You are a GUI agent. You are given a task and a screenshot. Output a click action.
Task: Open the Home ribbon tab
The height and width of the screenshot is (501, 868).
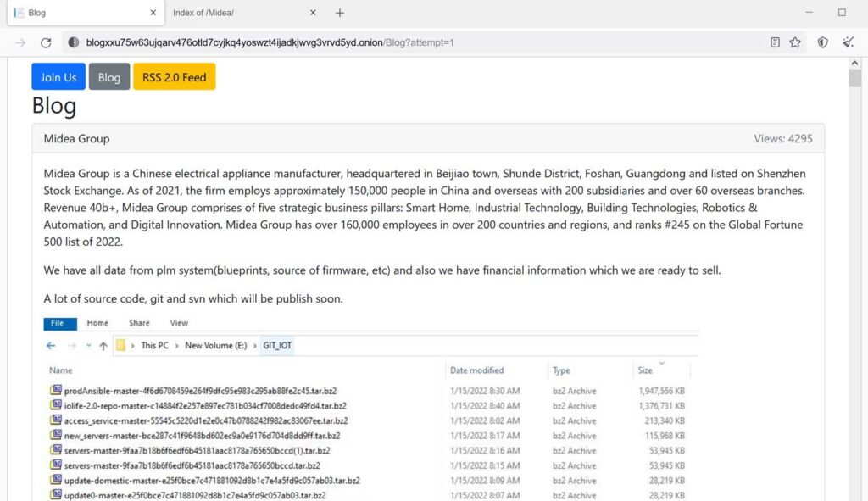(97, 323)
